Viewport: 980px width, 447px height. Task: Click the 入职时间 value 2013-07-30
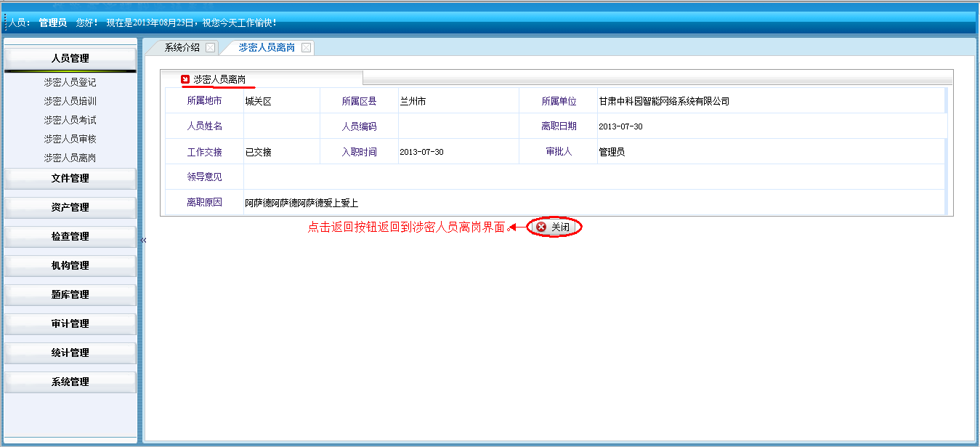point(421,152)
